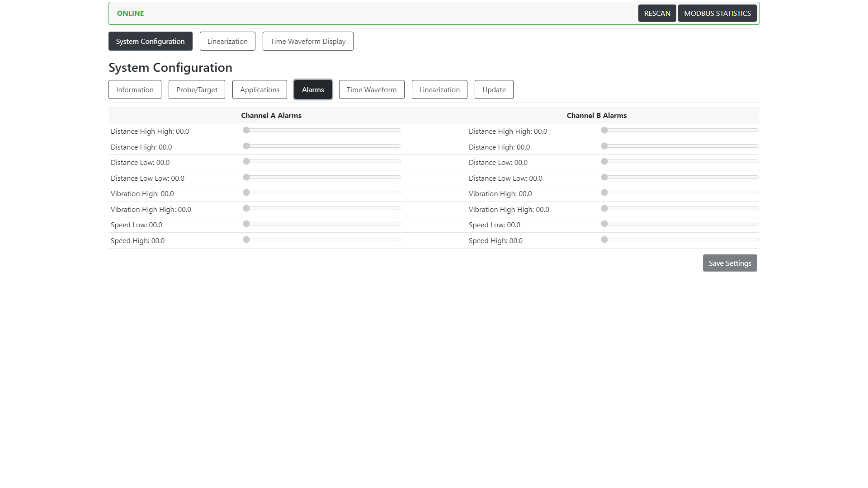Viewport: 868px width, 488px height.
Task: Switch to Time Waveform Display view
Action: (307, 41)
